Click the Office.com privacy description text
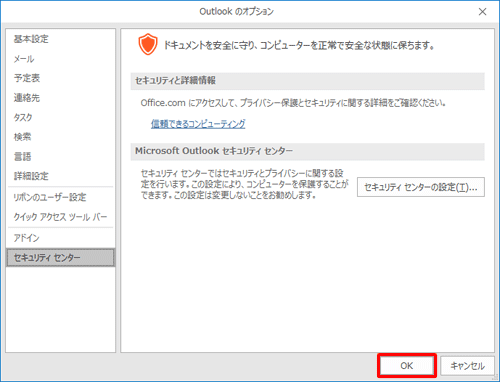Screen dimensions: 500x382 pos(293,103)
